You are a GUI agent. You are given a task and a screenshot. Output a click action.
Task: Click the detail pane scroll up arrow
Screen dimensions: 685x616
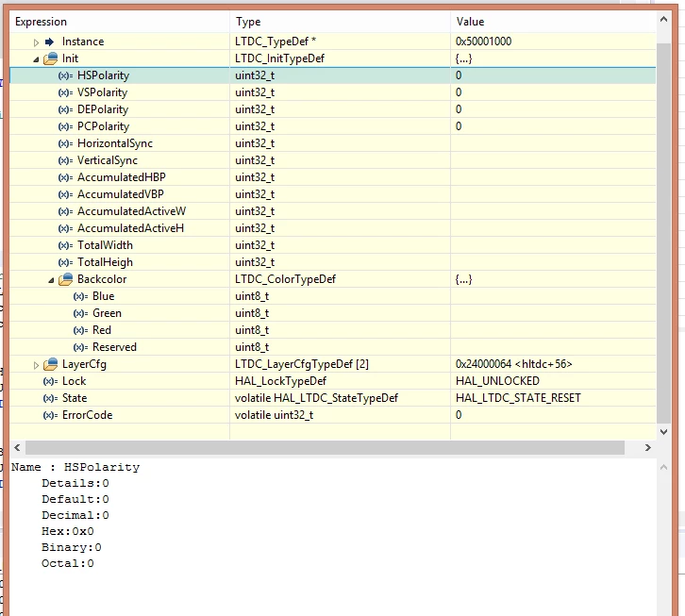click(x=663, y=468)
